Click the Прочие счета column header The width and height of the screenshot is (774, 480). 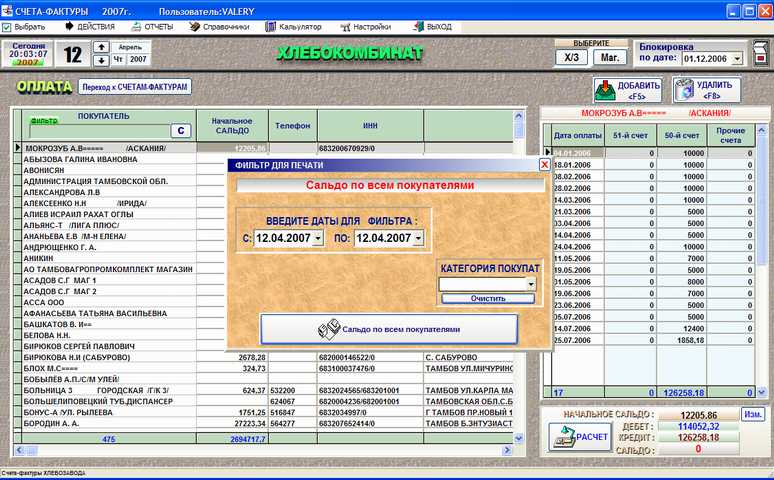tap(731, 135)
